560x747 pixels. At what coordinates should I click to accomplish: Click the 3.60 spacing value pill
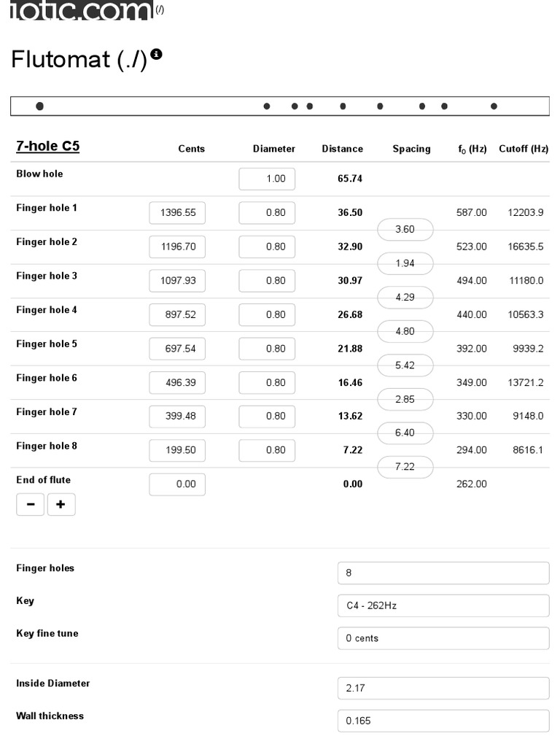click(x=405, y=230)
